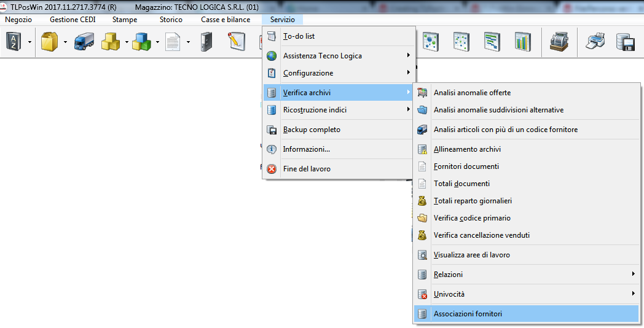The image size is (644, 328).
Task: Click the A-Z index book toolbar icon
Action: [14, 42]
